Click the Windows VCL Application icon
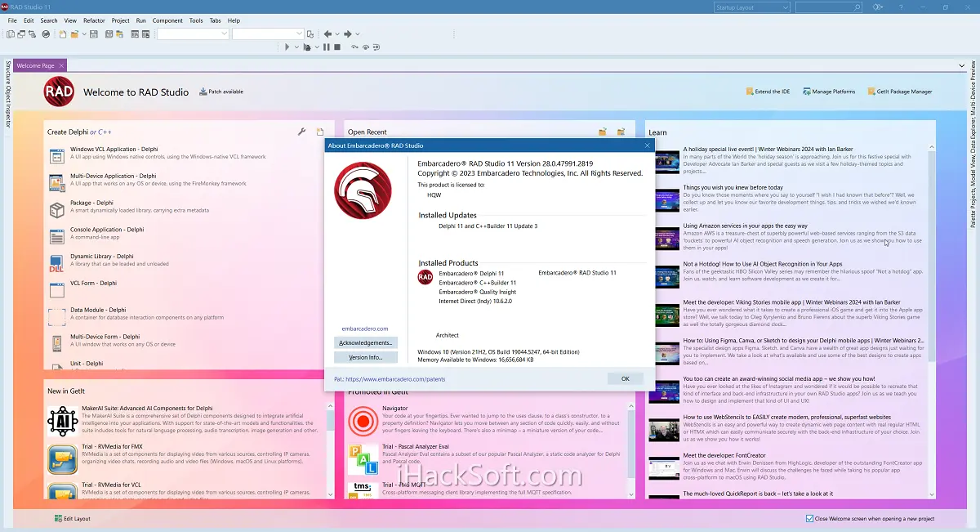980x532 pixels. tap(56, 154)
